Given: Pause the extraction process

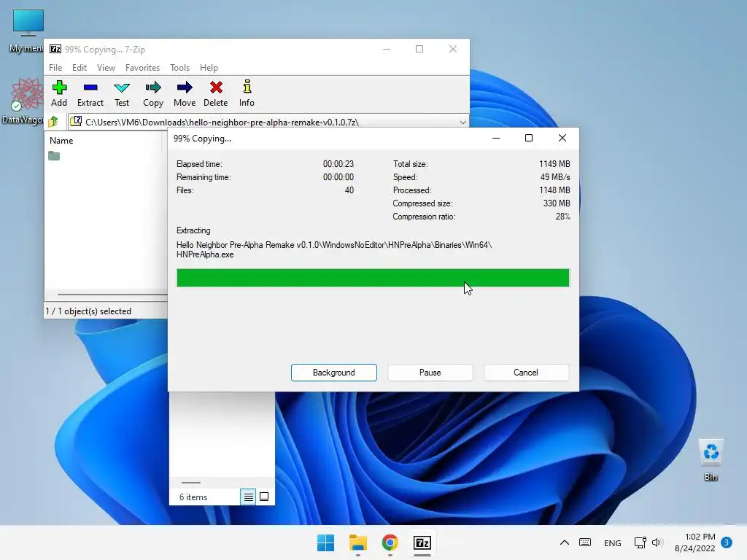Looking at the screenshot, I should [x=430, y=373].
